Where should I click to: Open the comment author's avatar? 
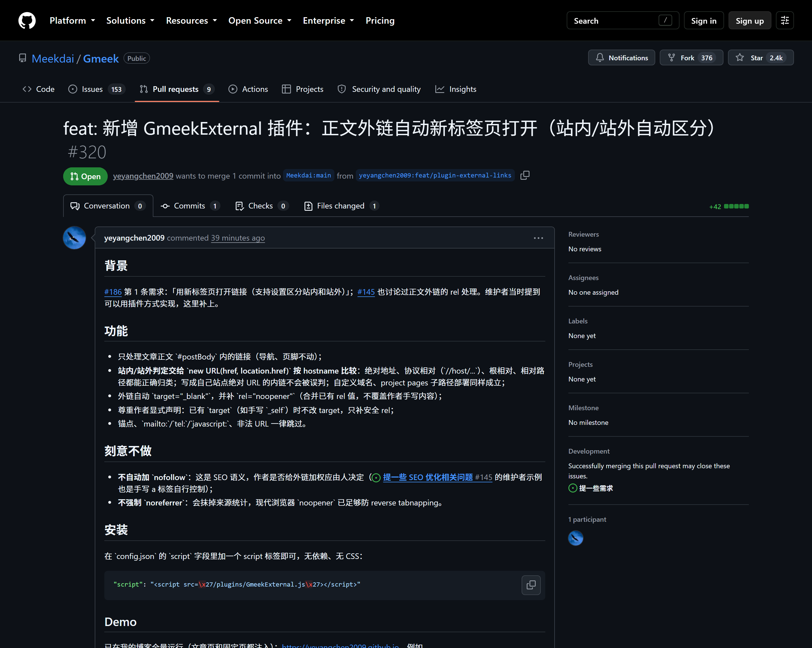pyautogui.click(x=74, y=238)
